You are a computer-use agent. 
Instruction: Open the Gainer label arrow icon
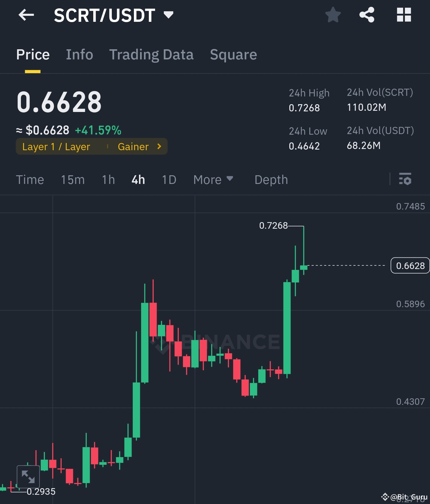coord(159,146)
